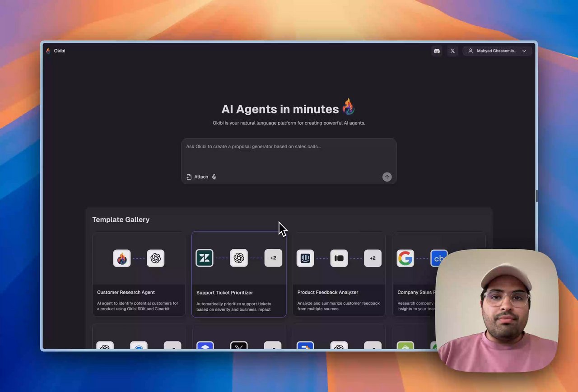Click Okibi icon in Customer Research Agent card
Image resolution: width=578 pixels, height=392 pixels.
[x=122, y=258]
